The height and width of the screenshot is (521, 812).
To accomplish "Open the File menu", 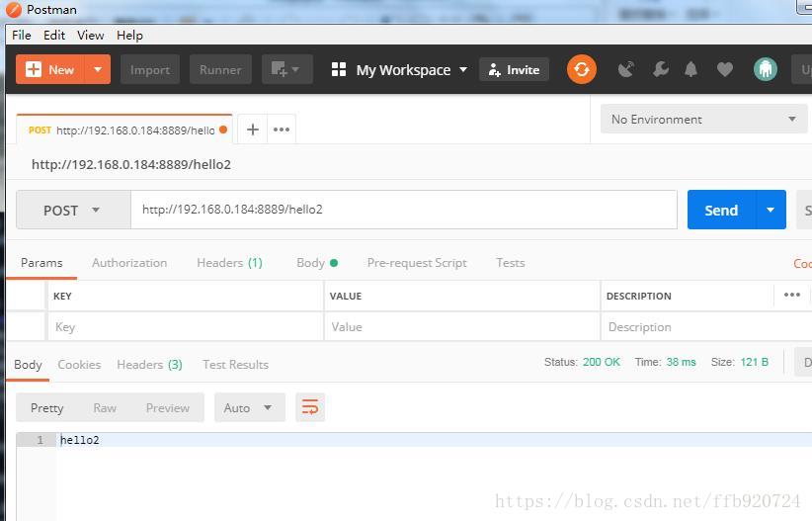I will (x=21, y=36).
